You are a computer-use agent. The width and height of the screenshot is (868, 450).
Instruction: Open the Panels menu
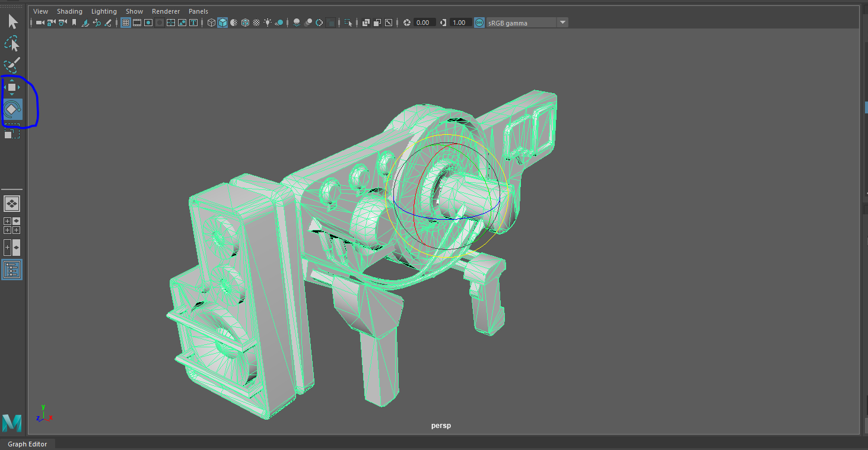click(198, 11)
